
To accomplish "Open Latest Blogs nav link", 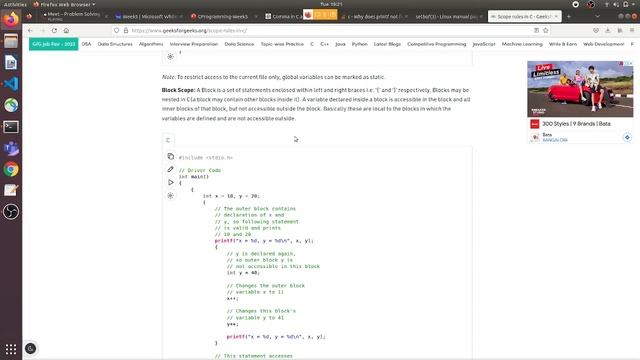I will 387,44.
